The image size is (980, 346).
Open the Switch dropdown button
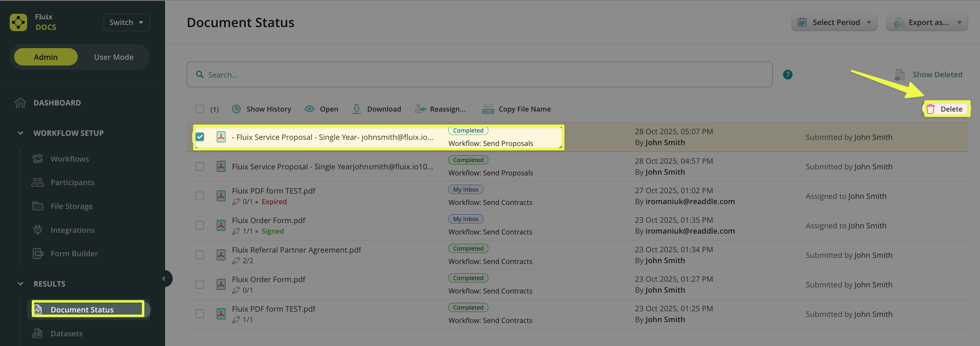click(126, 23)
